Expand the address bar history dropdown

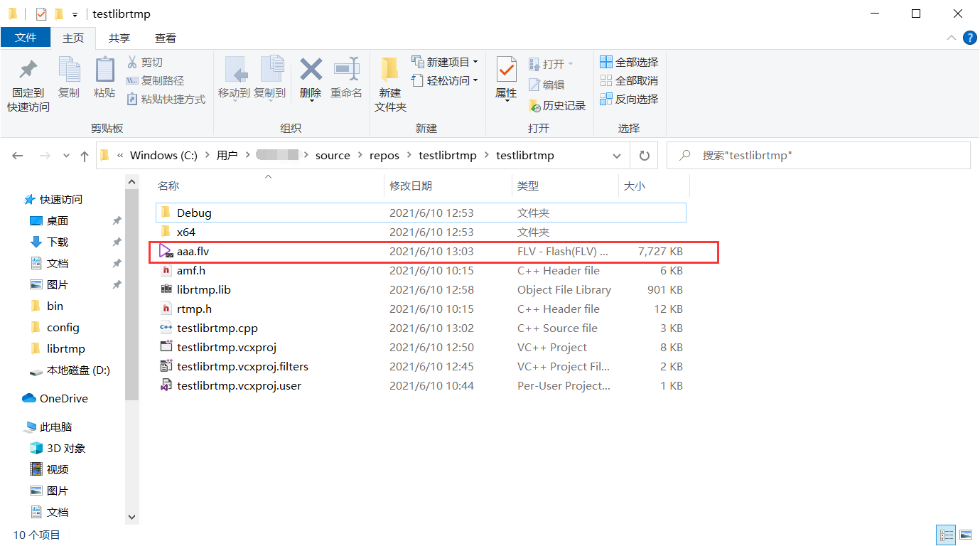616,155
